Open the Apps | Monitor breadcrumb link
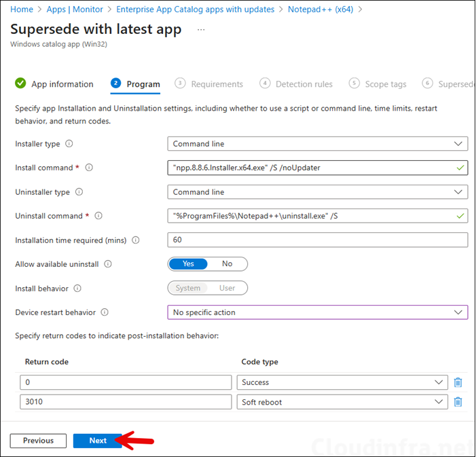The width and height of the screenshot is (476, 457). [x=75, y=10]
